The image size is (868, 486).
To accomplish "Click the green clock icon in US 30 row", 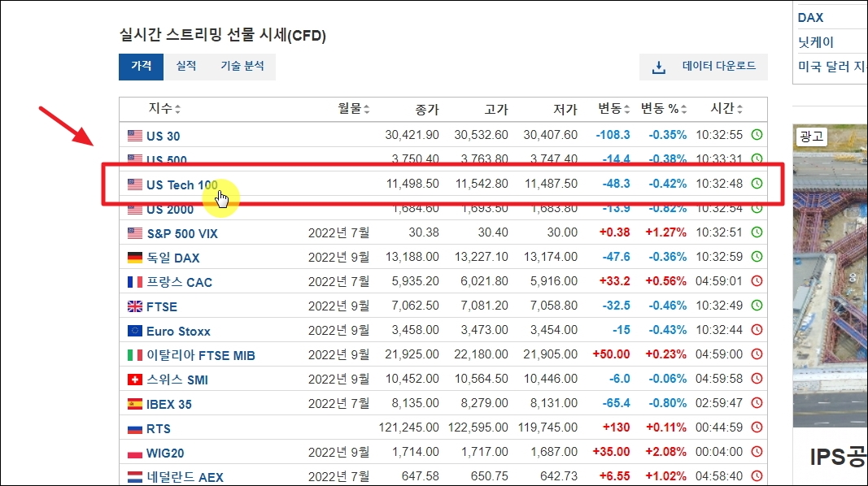I will [757, 134].
